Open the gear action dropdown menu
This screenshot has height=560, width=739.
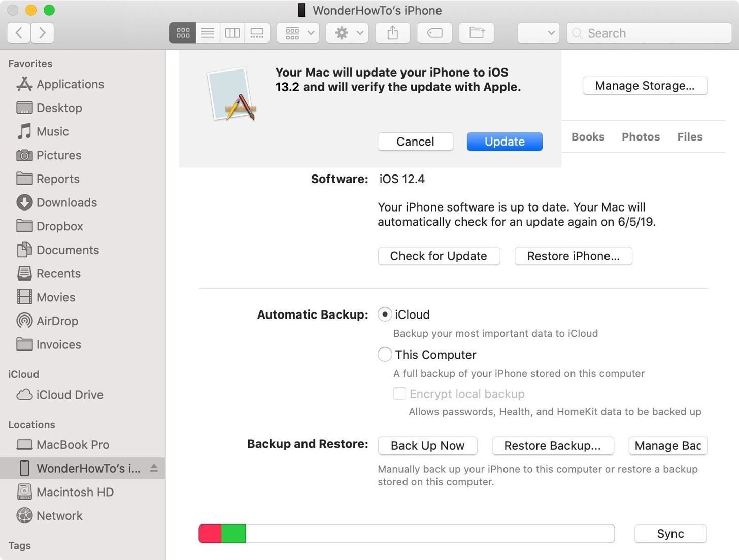[347, 32]
